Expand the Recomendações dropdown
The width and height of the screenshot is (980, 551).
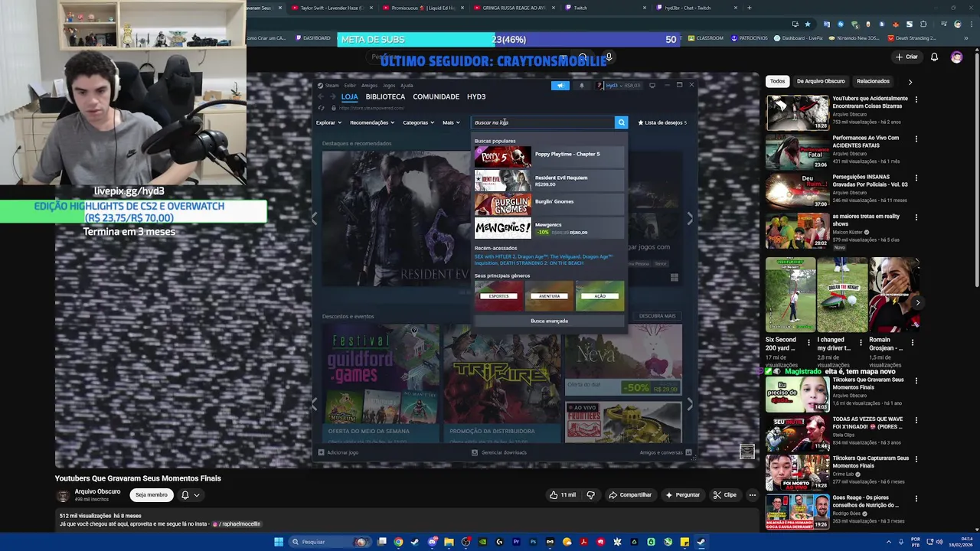pos(372,122)
